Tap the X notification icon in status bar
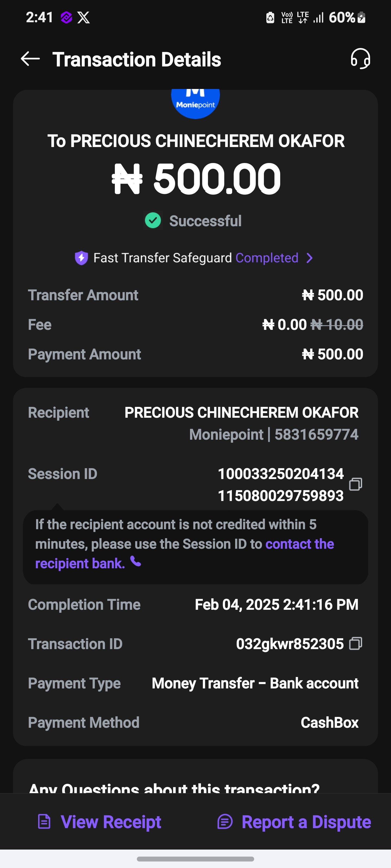This screenshot has height=868, width=391. point(83,18)
